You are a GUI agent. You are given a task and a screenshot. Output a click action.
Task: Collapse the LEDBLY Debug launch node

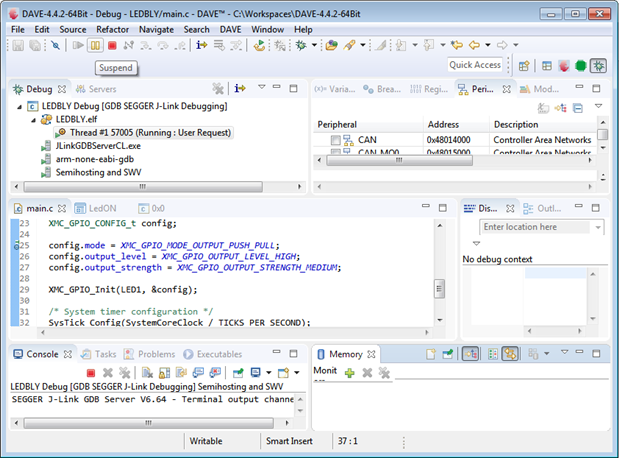point(20,105)
